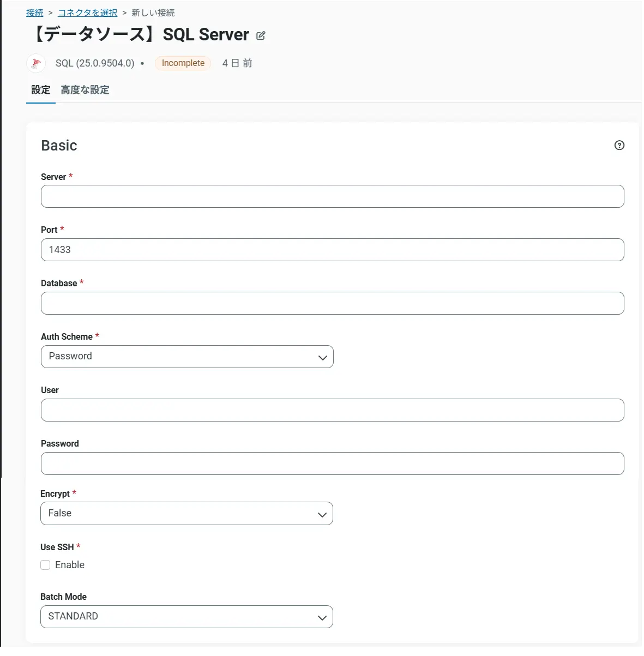
Task: Select the 設定 tab
Action: point(41,90)
